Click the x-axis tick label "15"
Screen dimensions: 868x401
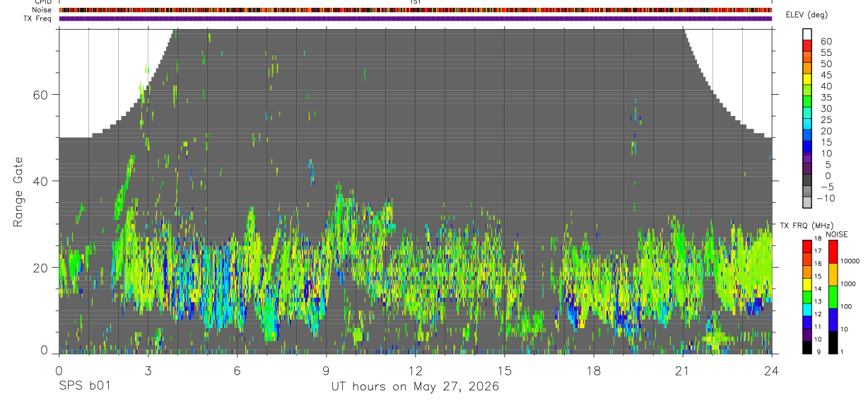point(505,369)
